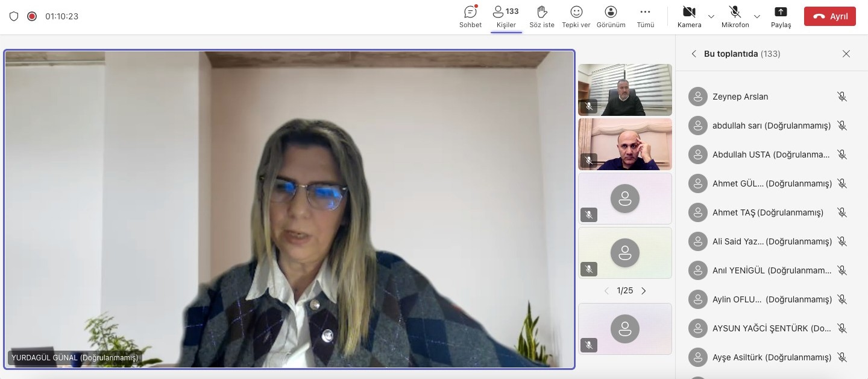Click the video thumbnail of man holding head

(624, 144)
